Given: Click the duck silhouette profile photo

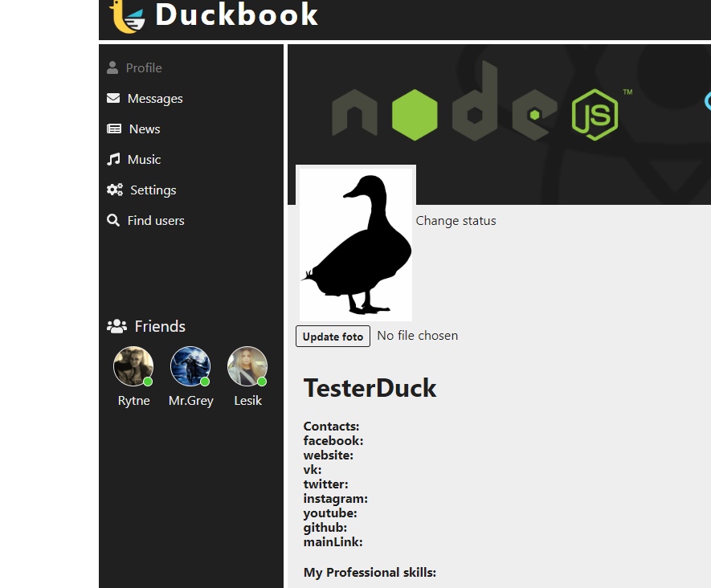Looking at the screenshot, I should (356, 244).
